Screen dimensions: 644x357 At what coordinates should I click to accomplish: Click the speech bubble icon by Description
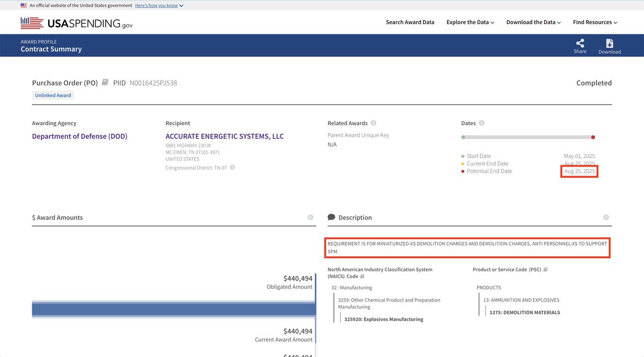point(332,217)
